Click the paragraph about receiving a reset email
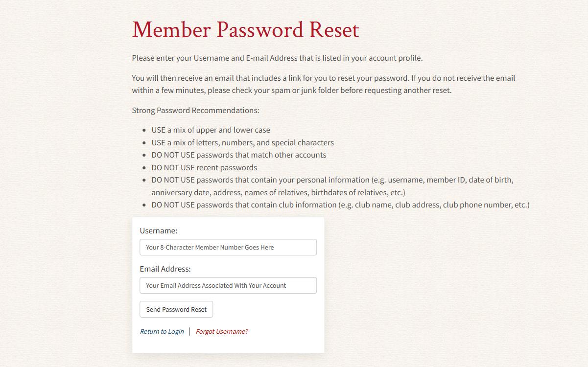 click(324, 84)
